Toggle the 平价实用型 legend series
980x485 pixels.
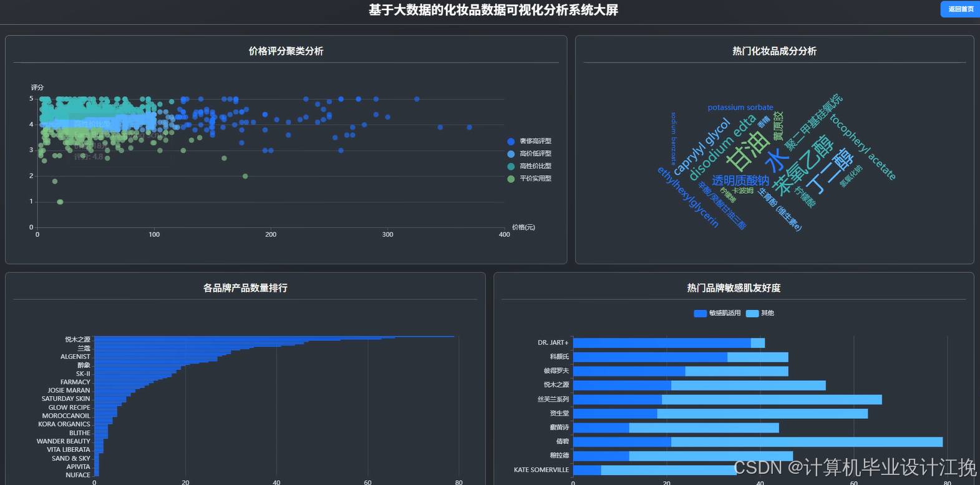coord(529,179)
